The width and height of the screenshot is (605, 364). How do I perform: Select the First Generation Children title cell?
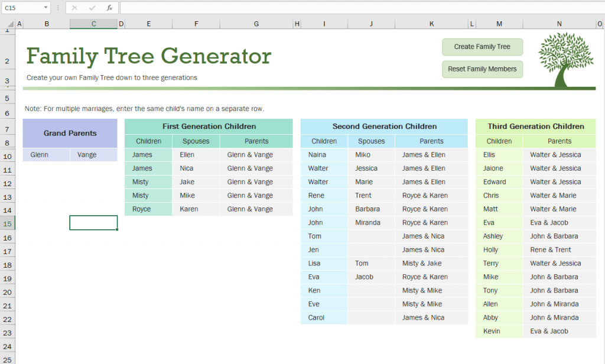[x=209, y=126]
